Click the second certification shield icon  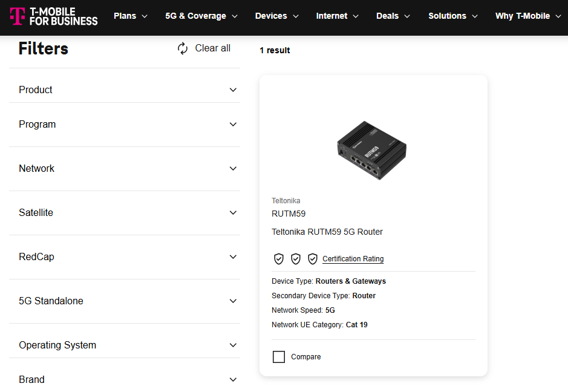click(296, 259)
